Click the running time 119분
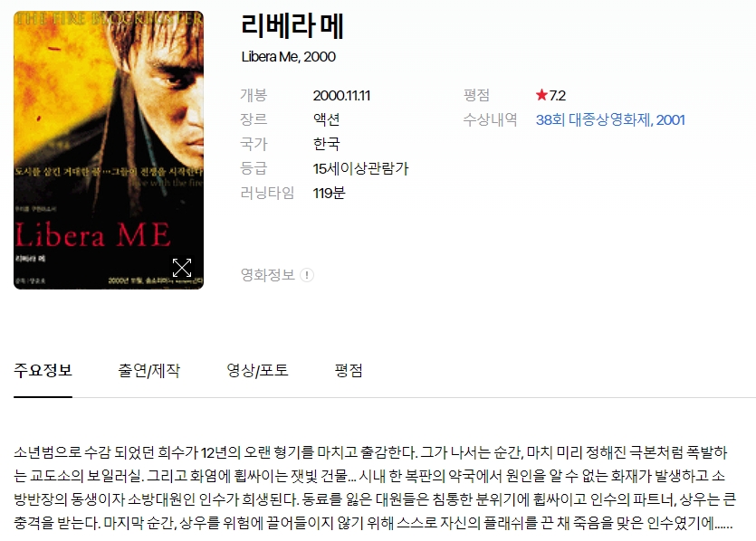 (x=329, y=194)
